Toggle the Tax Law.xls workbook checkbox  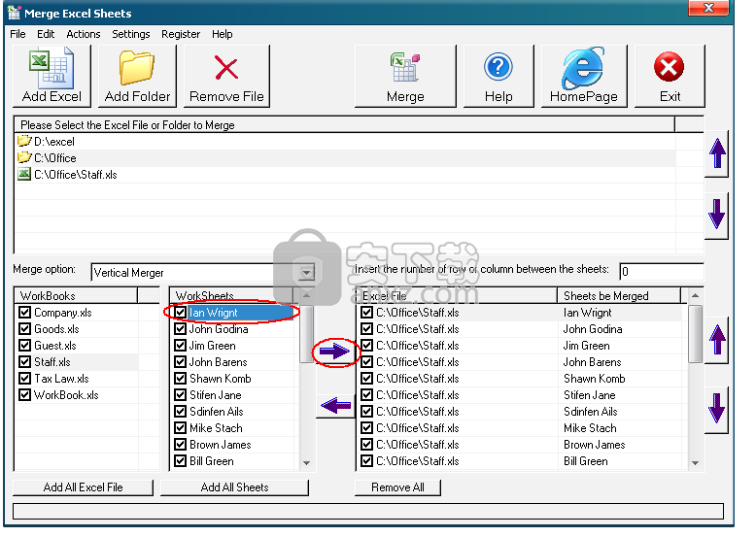coord(24,379)
